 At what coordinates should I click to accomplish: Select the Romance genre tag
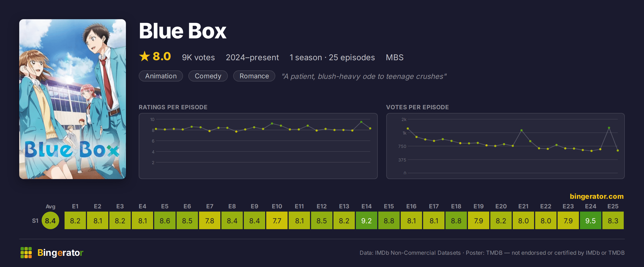(x=254, y=76)
